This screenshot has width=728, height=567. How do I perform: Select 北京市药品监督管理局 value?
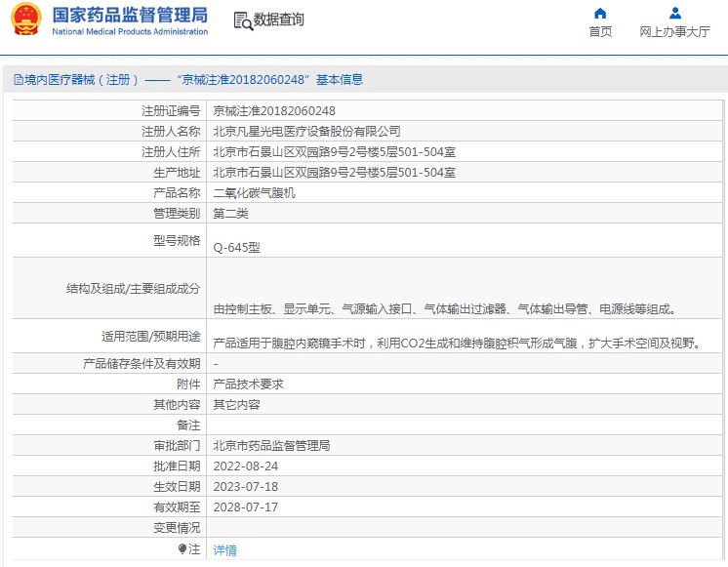(271, 445)
